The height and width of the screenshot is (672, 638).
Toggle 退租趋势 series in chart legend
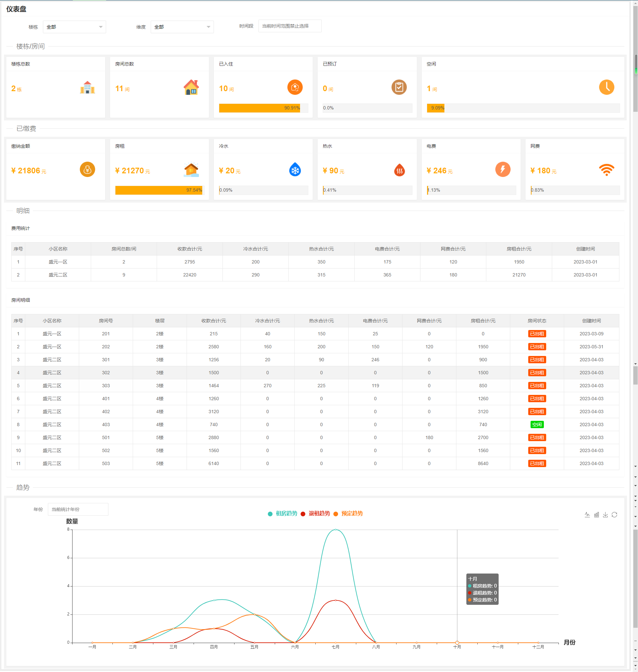[x=315, y=514]
